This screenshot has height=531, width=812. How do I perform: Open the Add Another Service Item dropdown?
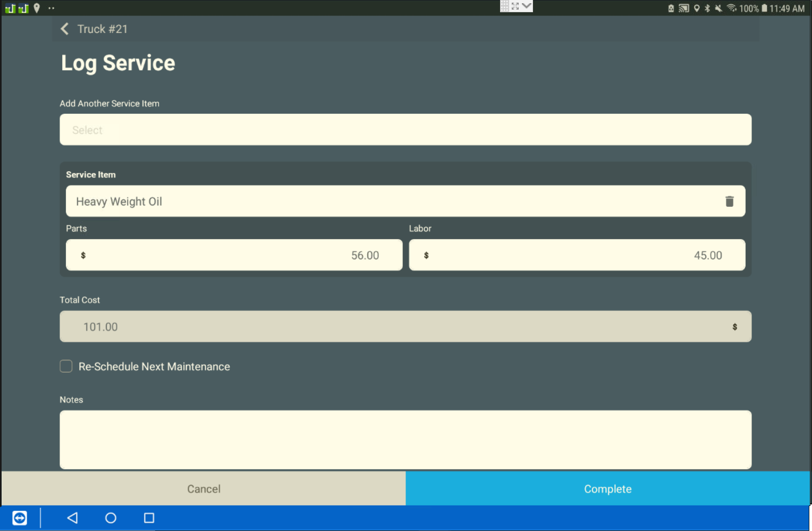[x=405, y=130]
